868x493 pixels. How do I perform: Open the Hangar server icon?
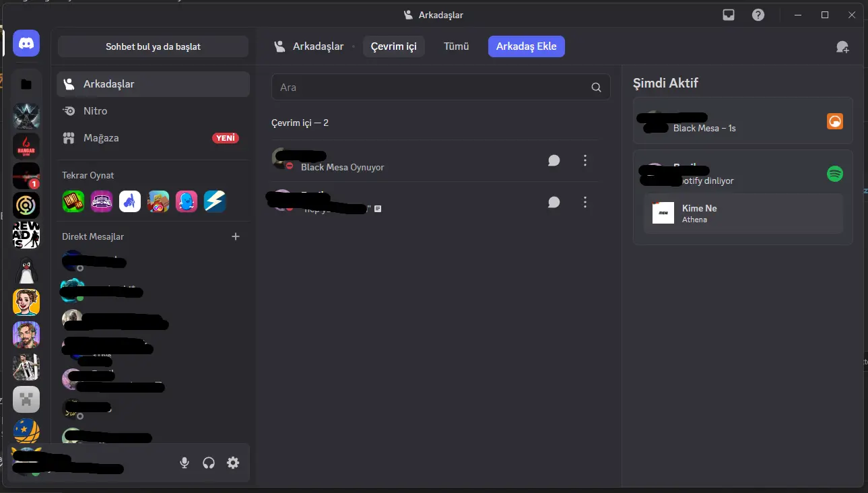26,146
